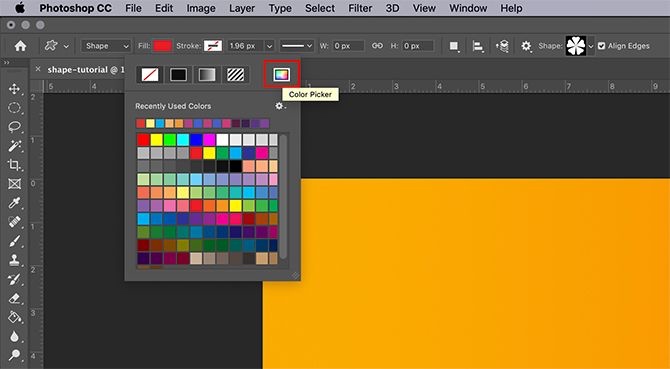
Task: Open the Color Picker rainbow icon
Action: tap(281, 75)
